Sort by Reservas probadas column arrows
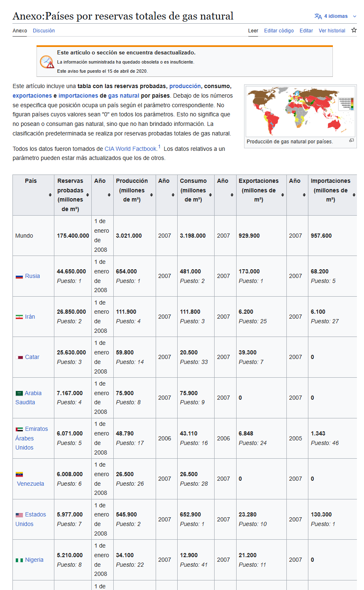 pyautogui.click(x=88, y=195)
